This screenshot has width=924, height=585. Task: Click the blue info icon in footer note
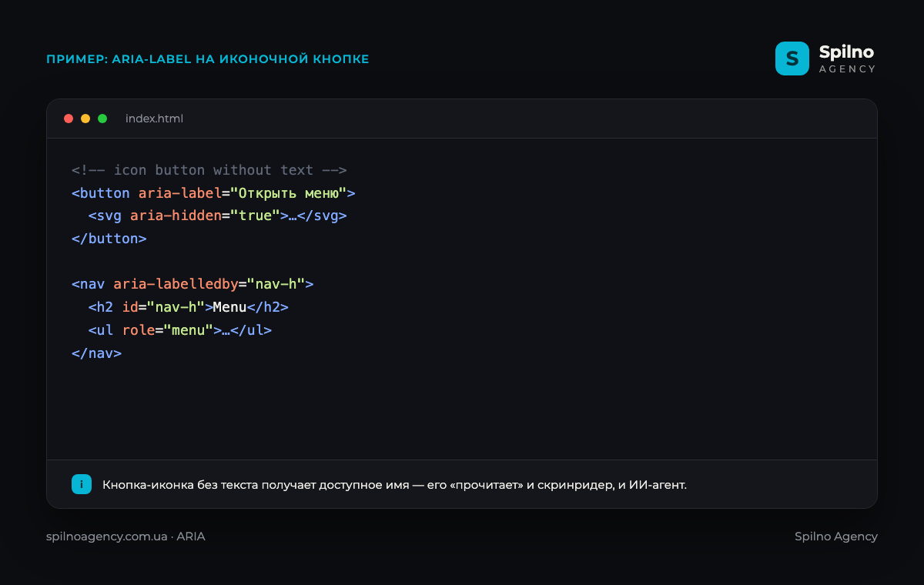point(82,484)
